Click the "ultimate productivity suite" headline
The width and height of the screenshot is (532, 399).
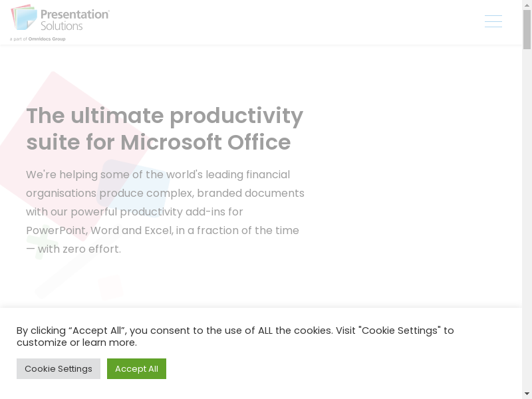coord(164,128)
